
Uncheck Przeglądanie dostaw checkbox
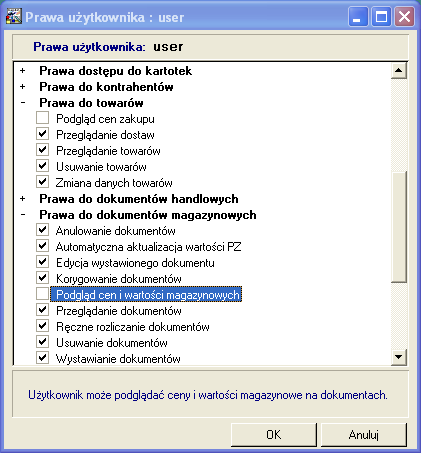(x=42, y=134)
